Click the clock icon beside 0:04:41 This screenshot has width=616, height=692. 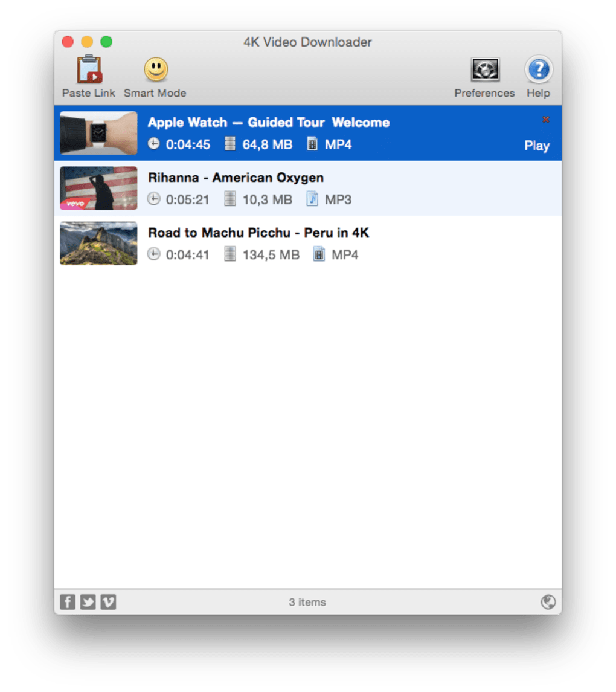coord(153,254)
